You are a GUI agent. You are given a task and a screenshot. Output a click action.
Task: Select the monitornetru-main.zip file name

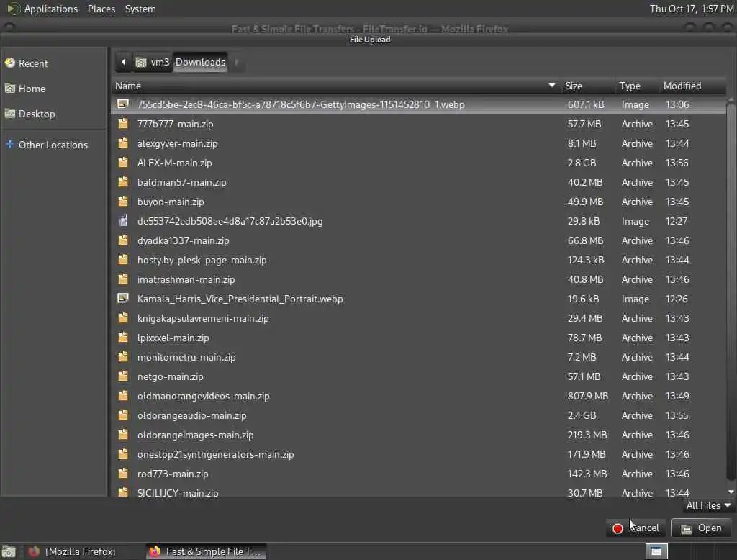click(x=186, y=357)
